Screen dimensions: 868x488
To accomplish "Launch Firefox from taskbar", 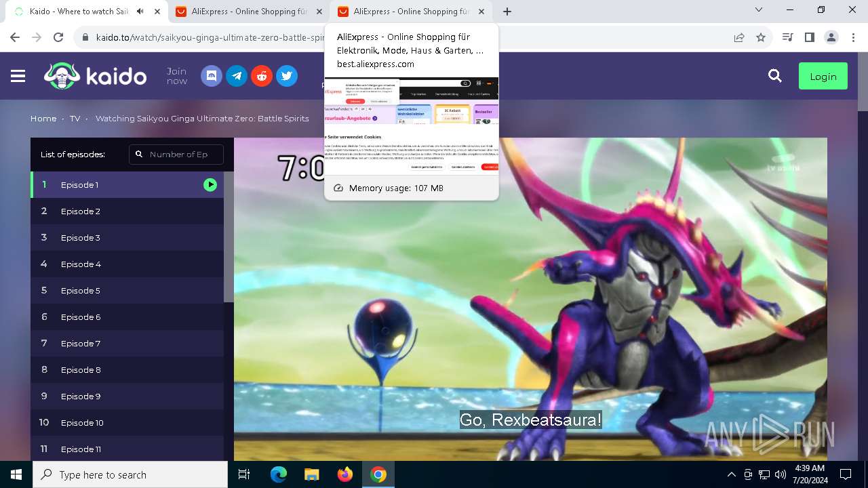I will tap(345, 474).
